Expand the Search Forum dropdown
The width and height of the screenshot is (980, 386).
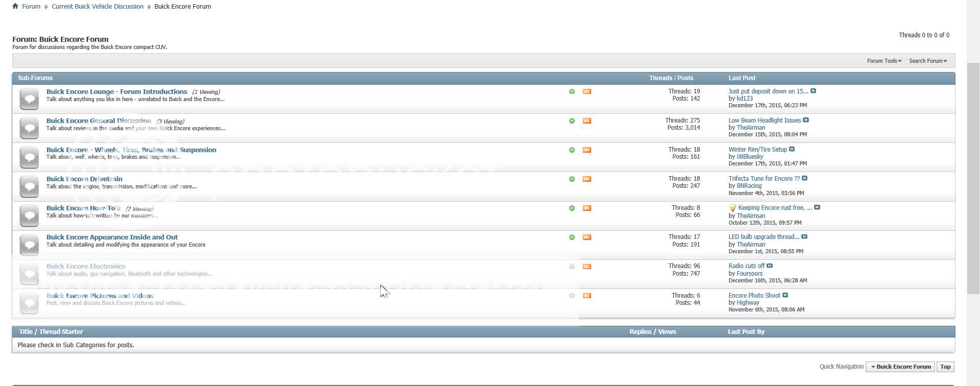pos(928,61)
